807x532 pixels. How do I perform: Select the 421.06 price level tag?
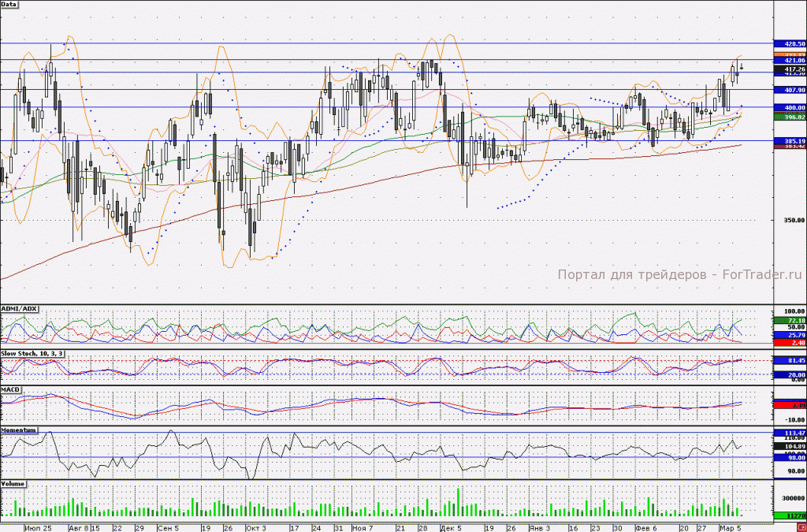790,61
